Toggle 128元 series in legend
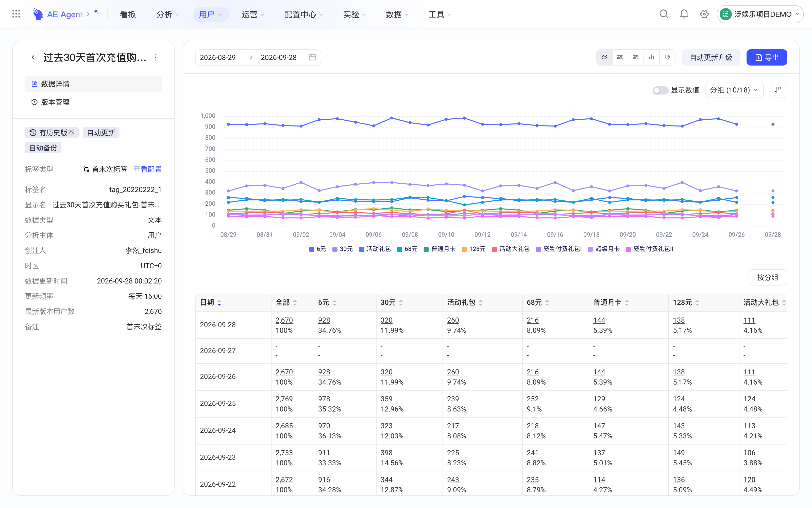The height and width of the screenshot is (508, 812). 474,249
